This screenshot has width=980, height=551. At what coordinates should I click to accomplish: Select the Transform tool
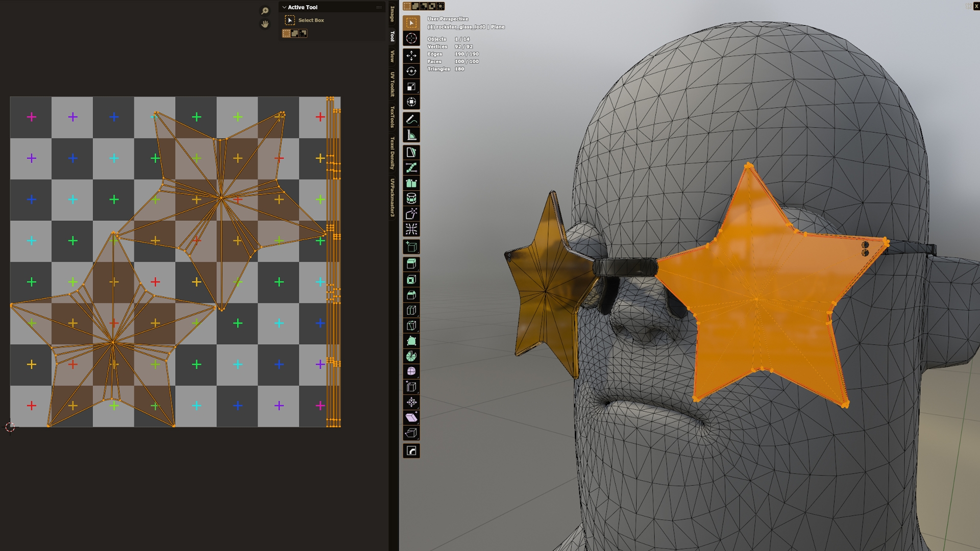click(411, 102)
